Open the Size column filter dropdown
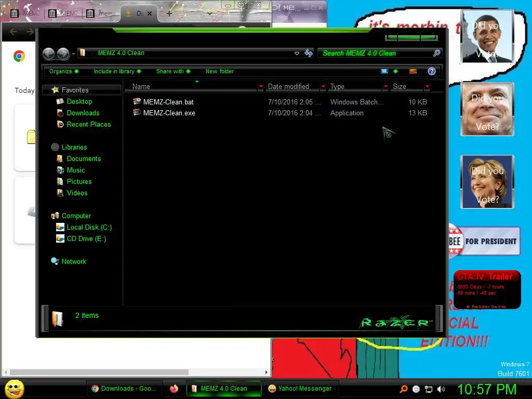Viewport: 532px width, 399px height. click(x=427, y=87)
